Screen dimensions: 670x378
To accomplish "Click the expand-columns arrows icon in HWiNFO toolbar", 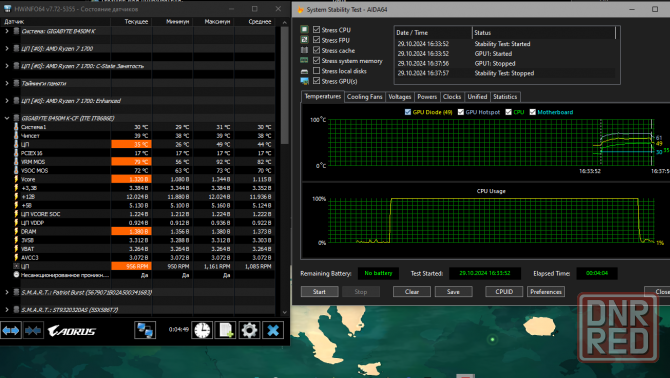I will pos(11,330).
